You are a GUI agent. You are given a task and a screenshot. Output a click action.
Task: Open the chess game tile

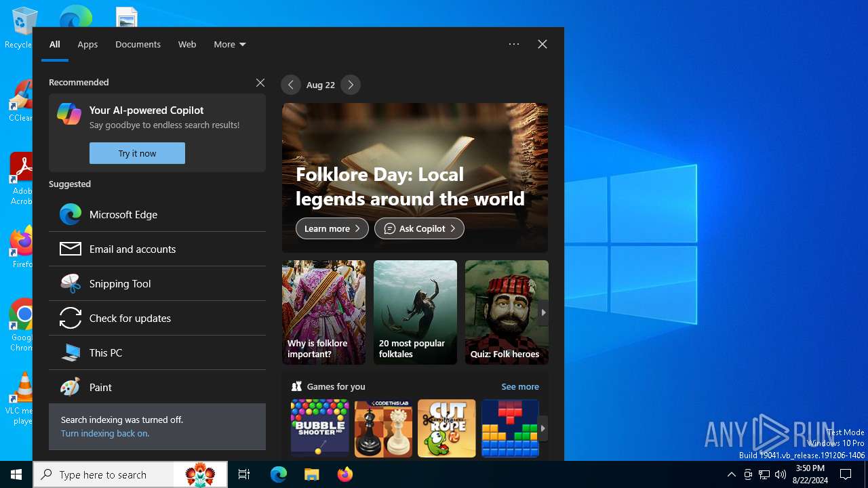click(383, 428)
